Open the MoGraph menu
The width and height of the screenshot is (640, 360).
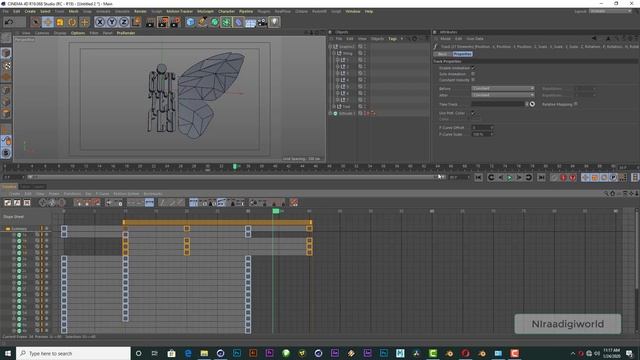tap(205, 11)
